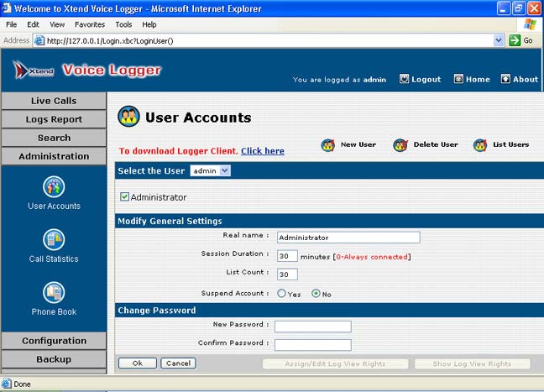Open the User Accounts sidebar icon

point(54,186)
